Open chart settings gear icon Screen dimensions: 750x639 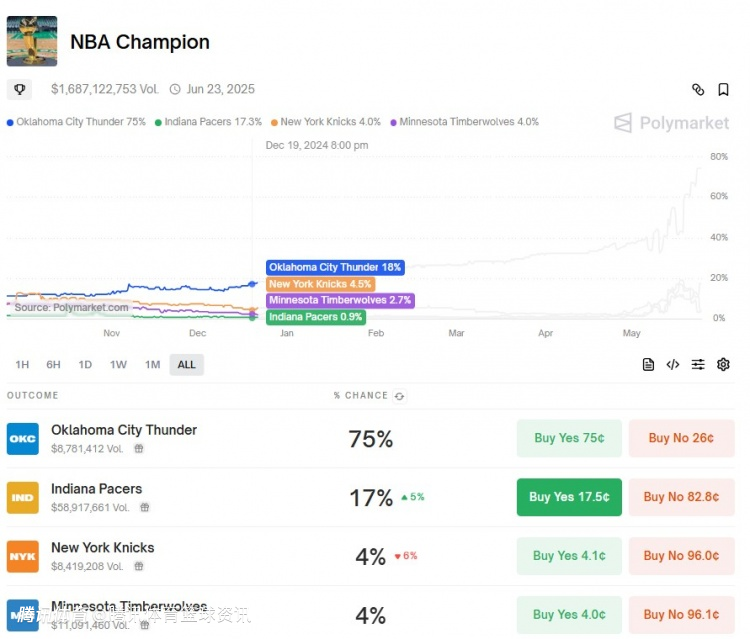(x=723, y=365)
